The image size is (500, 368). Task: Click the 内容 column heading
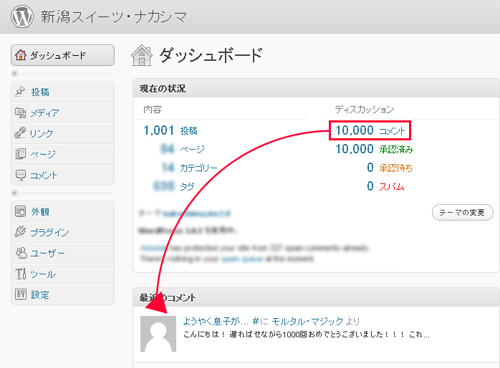152,110
